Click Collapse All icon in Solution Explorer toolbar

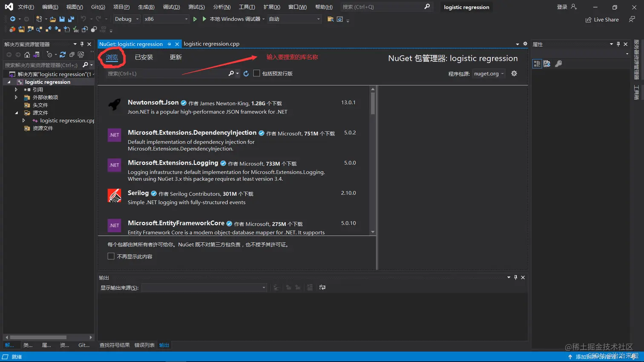pyautogui.click(x=72, y=54)
